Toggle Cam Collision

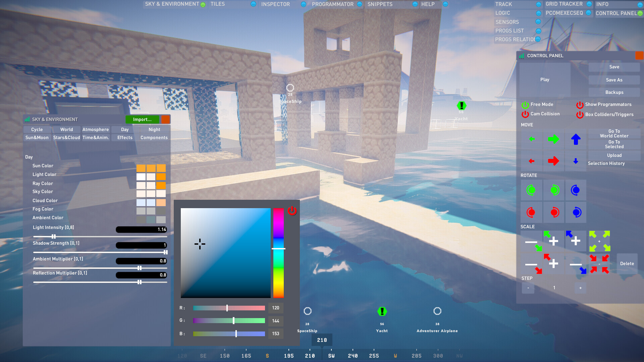(525, 114)
